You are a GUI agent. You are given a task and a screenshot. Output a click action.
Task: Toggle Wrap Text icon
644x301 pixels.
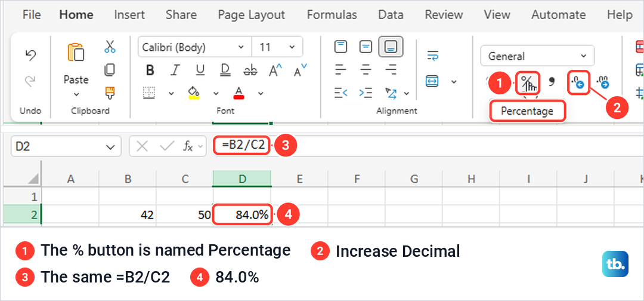[432, 55]
